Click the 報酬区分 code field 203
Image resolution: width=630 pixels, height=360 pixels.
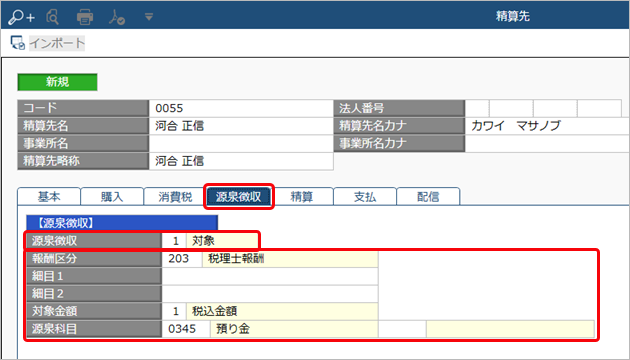pyautogui.click(x=182, y=258)
